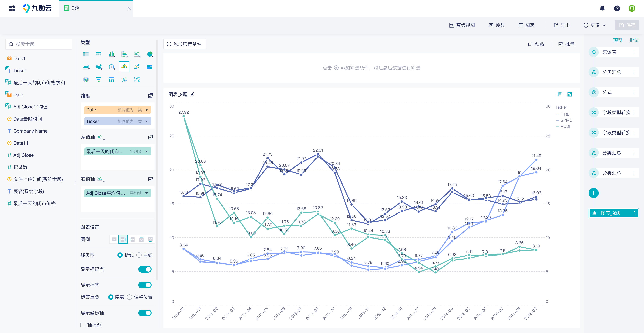Image resolution: width=644 pixels, height=333 pixels.
Task: Select the pie chart type icon
Action: pos(150,54)
